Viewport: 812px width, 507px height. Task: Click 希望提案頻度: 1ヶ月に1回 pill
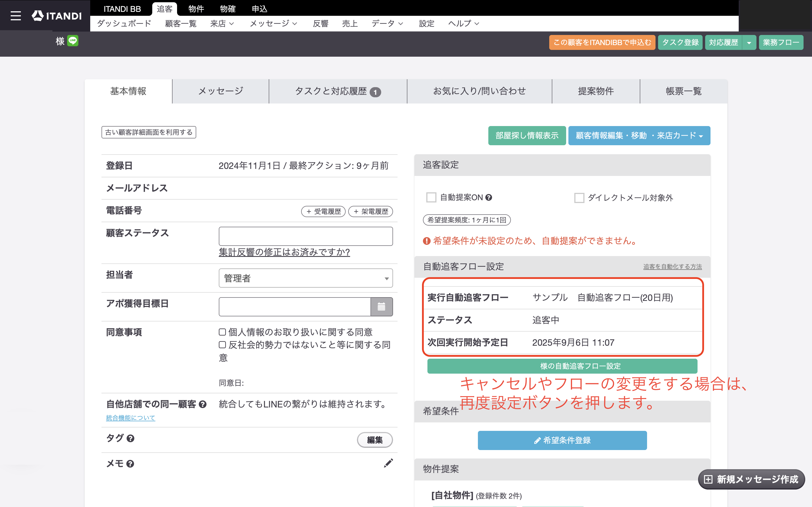(x=467, y=220)
